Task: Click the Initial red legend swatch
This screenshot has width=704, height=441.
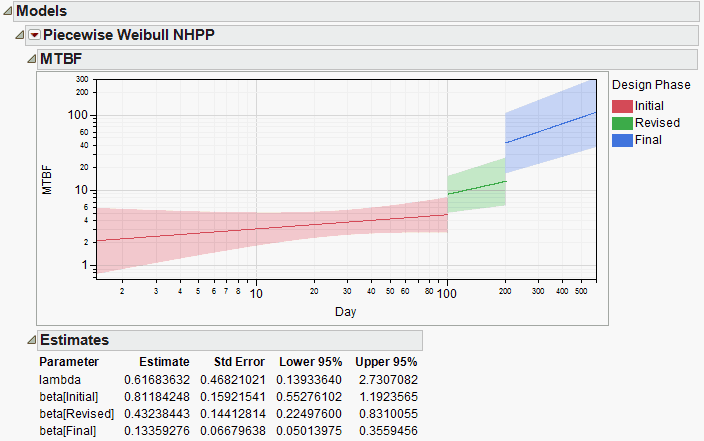Action: pyautogui.click(x=622, y=106)
